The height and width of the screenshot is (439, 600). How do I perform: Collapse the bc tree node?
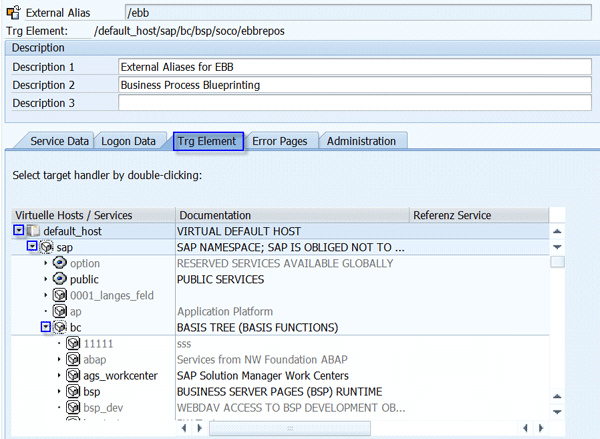click(x=46, y=327)
